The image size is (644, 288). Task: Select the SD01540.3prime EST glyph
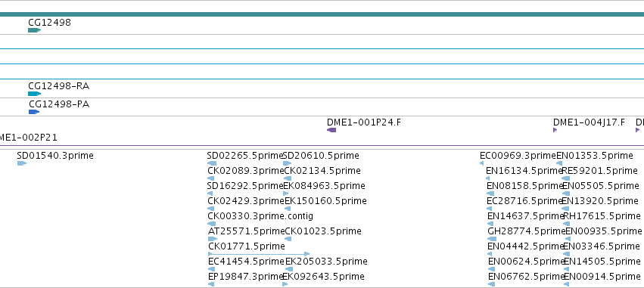[x=22, y=163]
